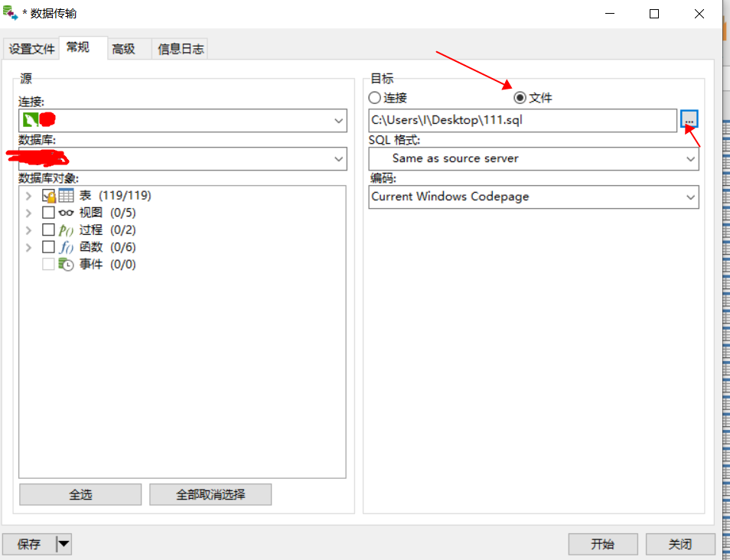Click the data transfer icon in title bar
Viewport: 730px width, 560px height.
[10, 12]
